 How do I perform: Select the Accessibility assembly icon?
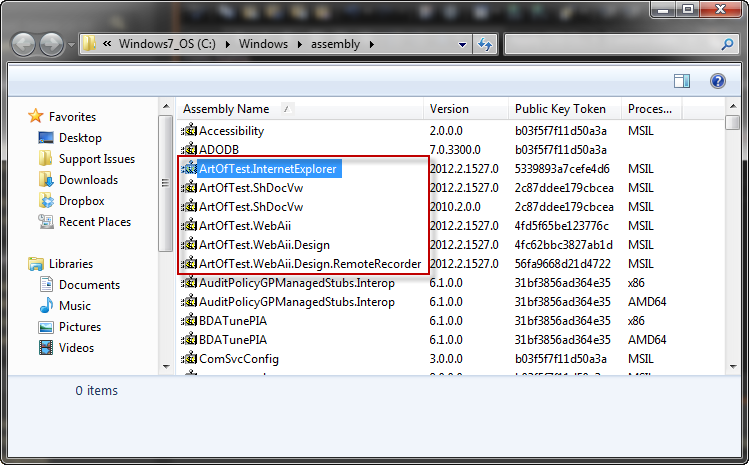pos(188,130)
